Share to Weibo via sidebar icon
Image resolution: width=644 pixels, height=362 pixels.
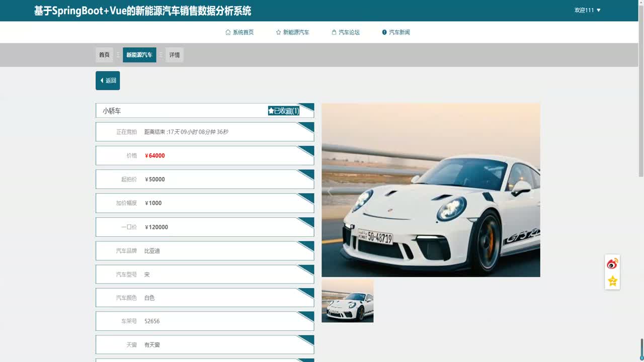point(612,263)
